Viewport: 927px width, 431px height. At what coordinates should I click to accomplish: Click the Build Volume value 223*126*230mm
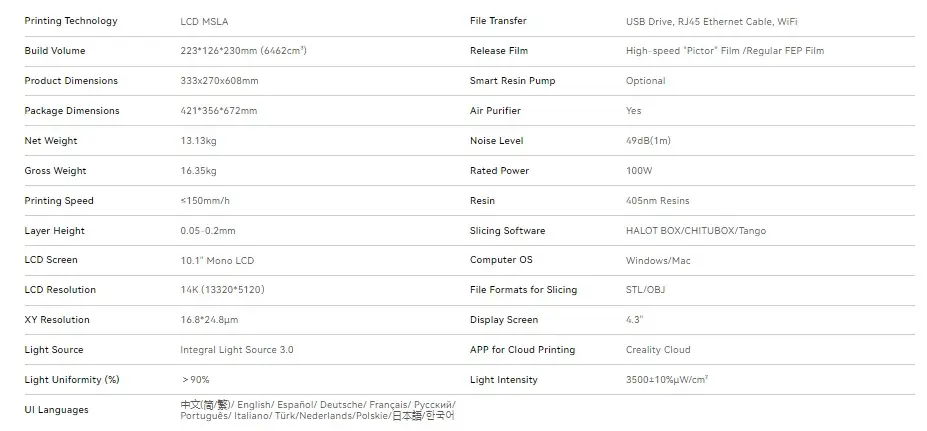coord(244,51)
